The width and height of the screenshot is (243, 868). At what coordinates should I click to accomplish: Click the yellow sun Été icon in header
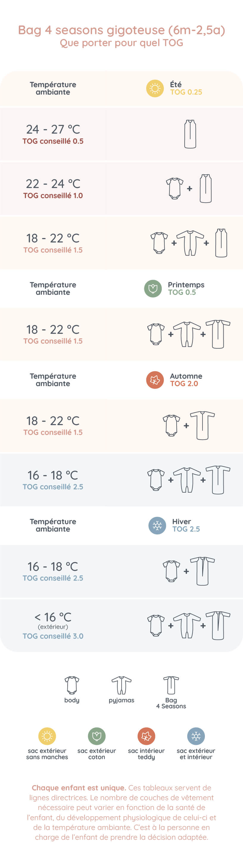point(155,89)
